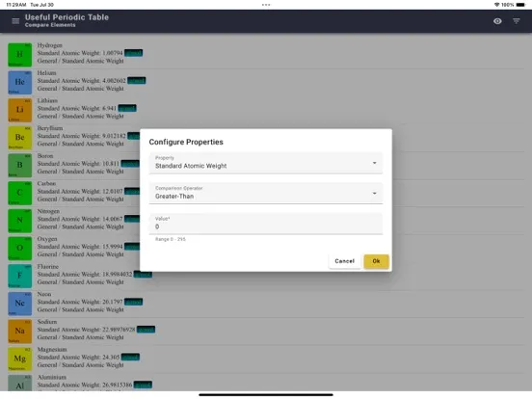The image size is (532, 399).
Task: Tap the three-dot multitasking indicator
Action: (266, 5)
